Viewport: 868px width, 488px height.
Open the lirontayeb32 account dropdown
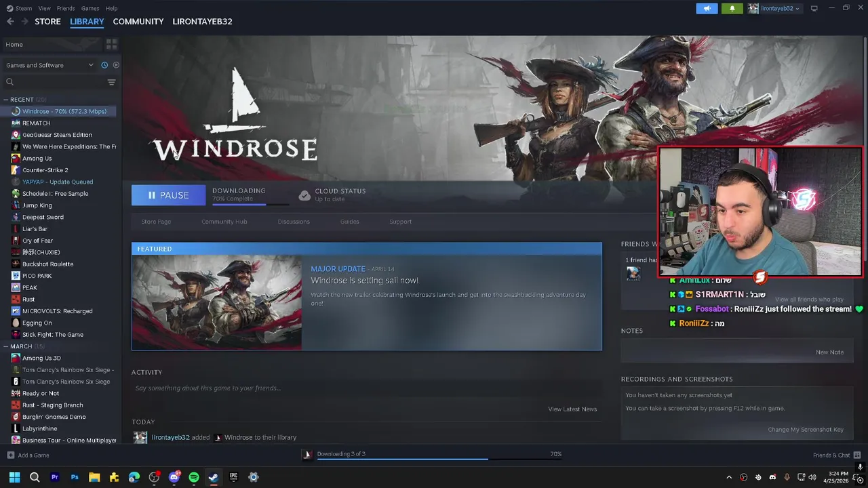click(774, 8)
